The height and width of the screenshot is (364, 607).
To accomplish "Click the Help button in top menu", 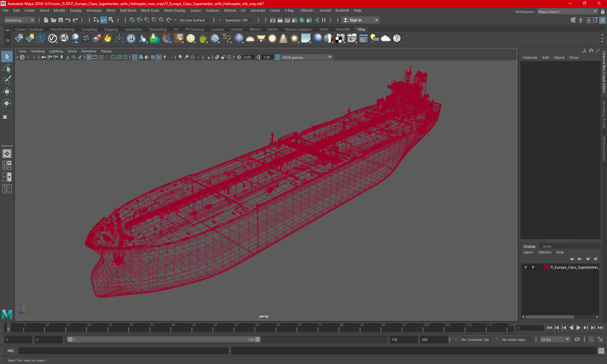I will [358, 10].
